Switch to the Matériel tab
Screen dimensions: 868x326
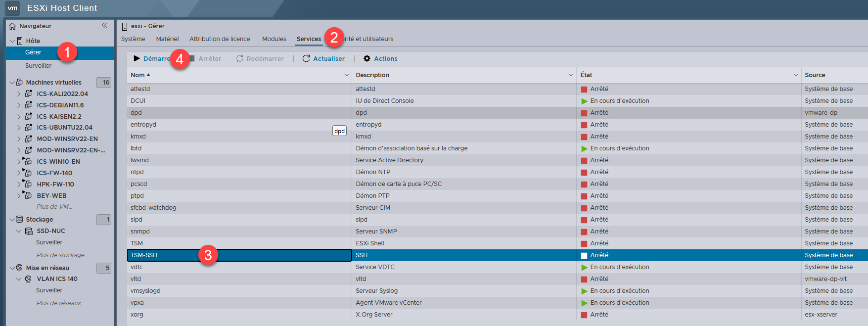(x=167, y=39)
